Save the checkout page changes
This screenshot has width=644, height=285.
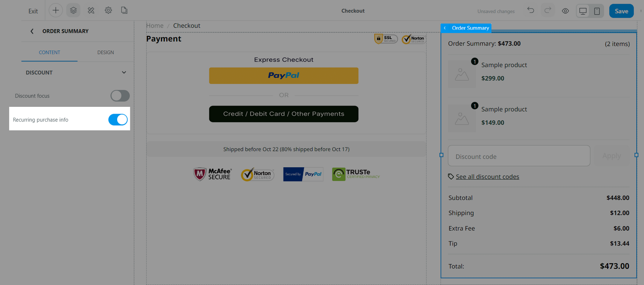[621, 11]
